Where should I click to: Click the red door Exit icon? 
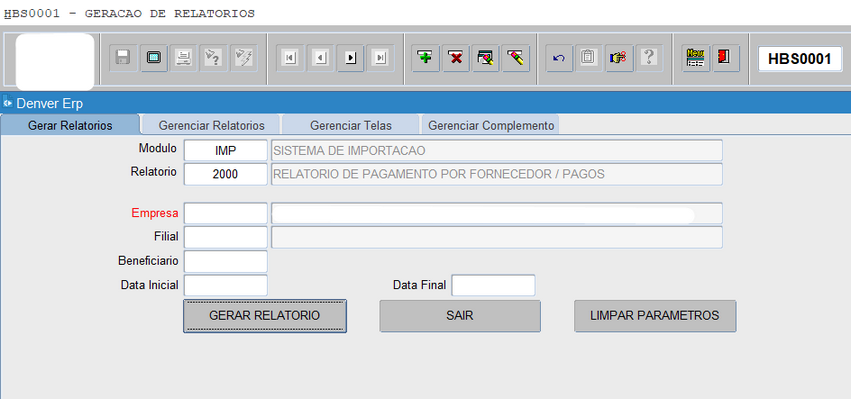[x=726, y=58]
